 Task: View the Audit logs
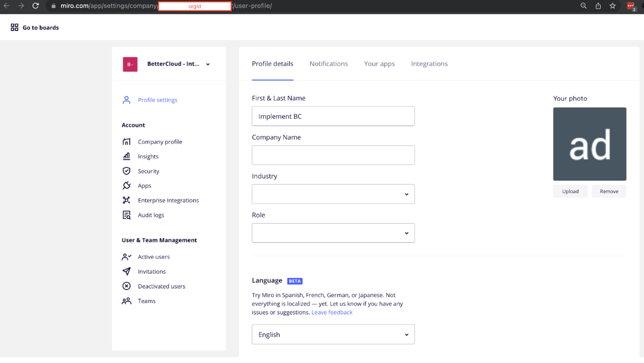150,215
